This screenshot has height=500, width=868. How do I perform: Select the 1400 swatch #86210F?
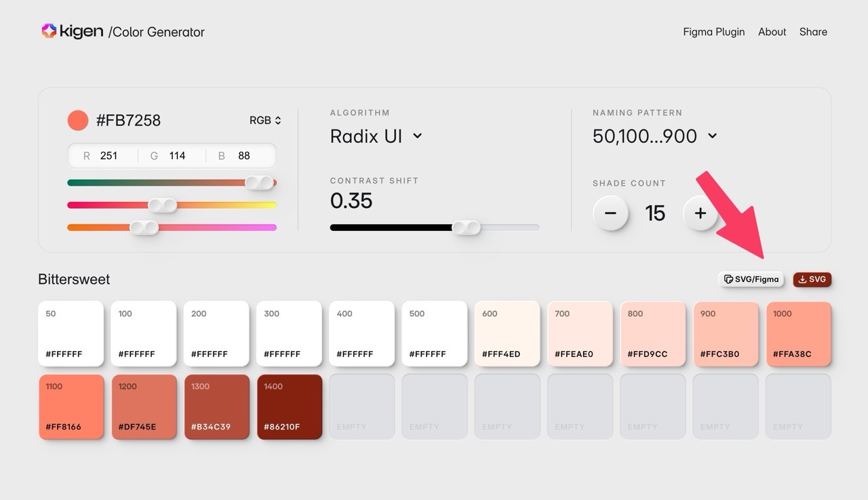(x=290, y=407)
